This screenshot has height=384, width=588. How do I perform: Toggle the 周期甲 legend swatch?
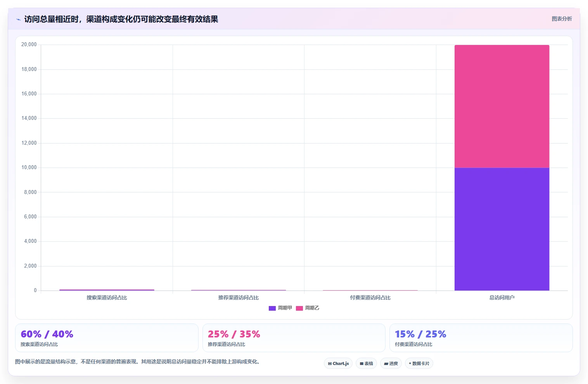point(272,308)
